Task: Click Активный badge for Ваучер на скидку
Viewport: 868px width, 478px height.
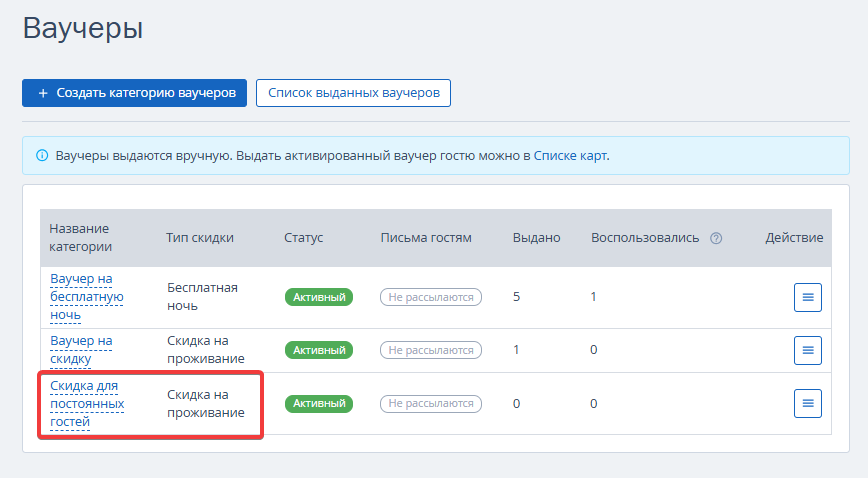Action: (x=319, y=350)
